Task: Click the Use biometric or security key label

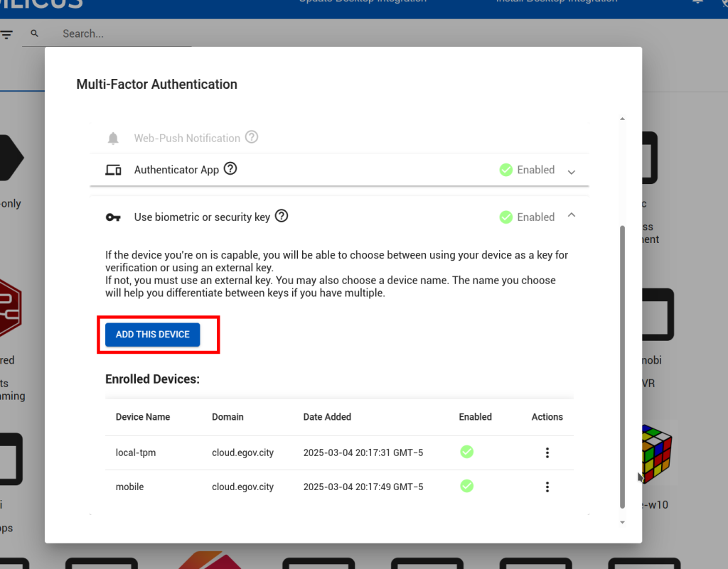Action: pyautogui.click(x=202, y=217)
